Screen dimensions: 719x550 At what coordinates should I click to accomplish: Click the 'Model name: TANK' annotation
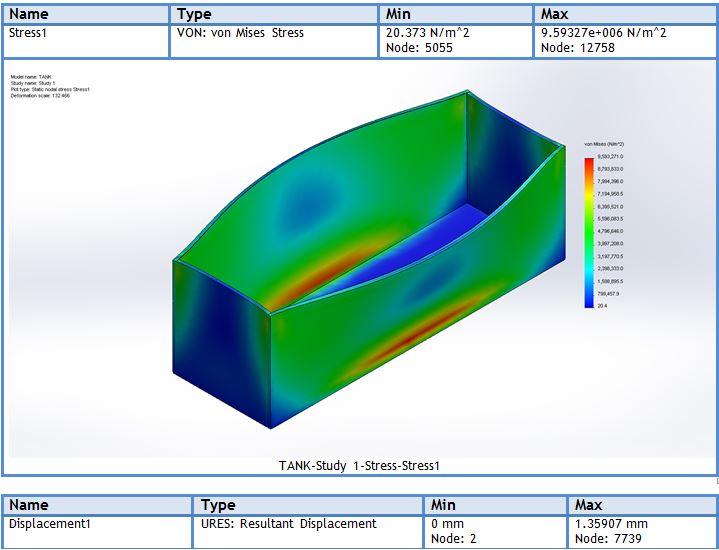coord(31,77)
